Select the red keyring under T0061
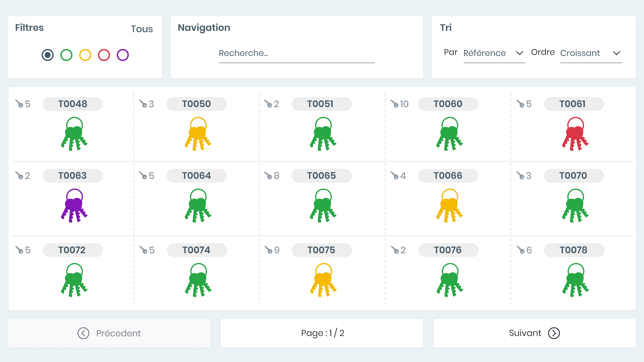Viewport: 644px width, 362px height. (x=575, y=134)
